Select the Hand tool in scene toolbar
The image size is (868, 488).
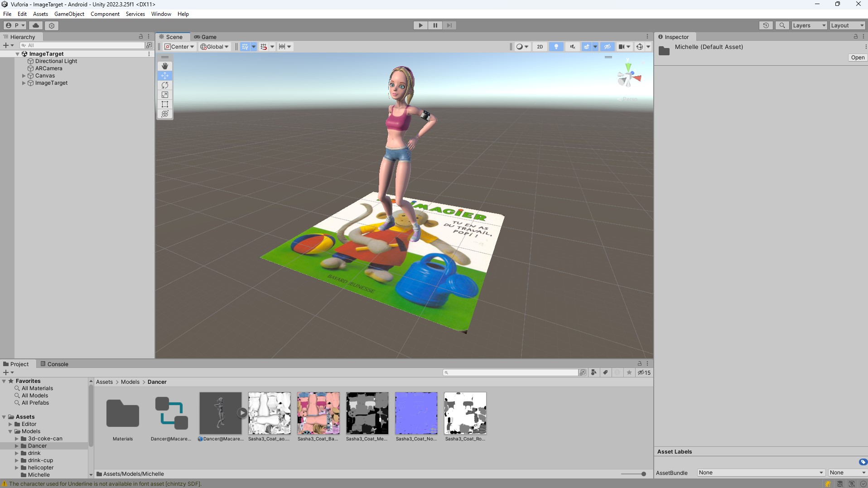click(164, 66)
